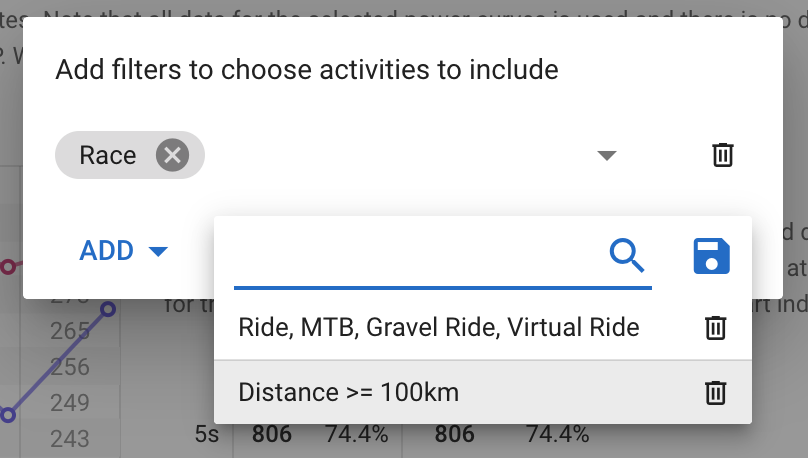This screenshot has width=808, height=458.
Task: Click empty area of the Race filter combobox
Action: point(397,155)
